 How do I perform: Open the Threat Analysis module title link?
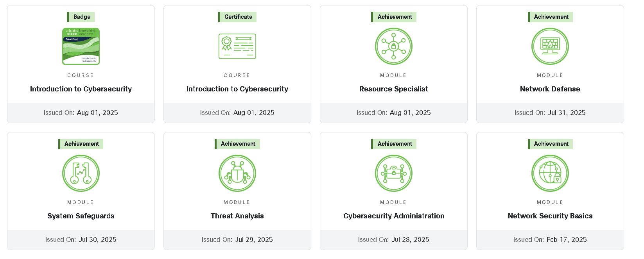tap(237, 216)
